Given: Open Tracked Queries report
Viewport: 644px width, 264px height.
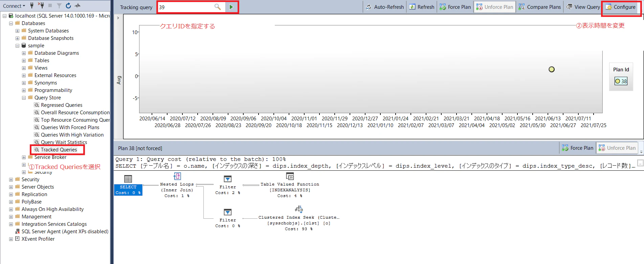Looking at the screenshot, I should [59, 150].
